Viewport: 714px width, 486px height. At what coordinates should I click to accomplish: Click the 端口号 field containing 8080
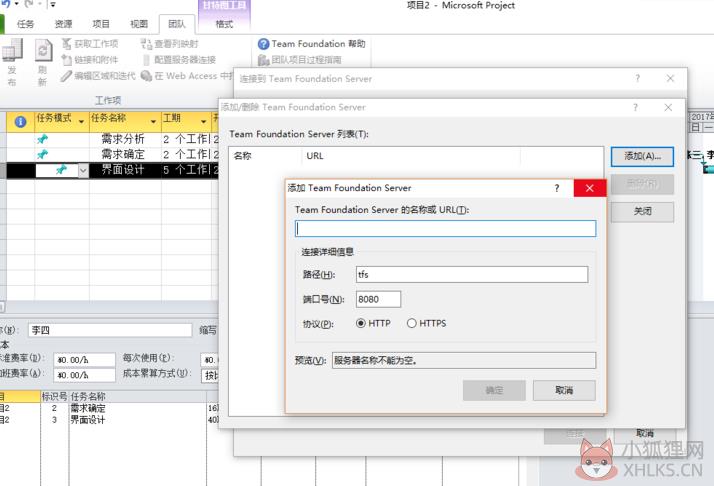(378, 299)
